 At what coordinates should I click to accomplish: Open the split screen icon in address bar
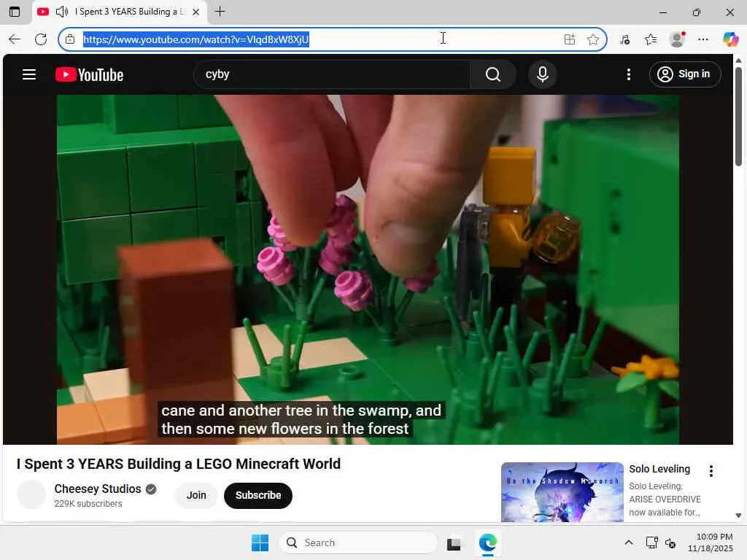(569, 39)
